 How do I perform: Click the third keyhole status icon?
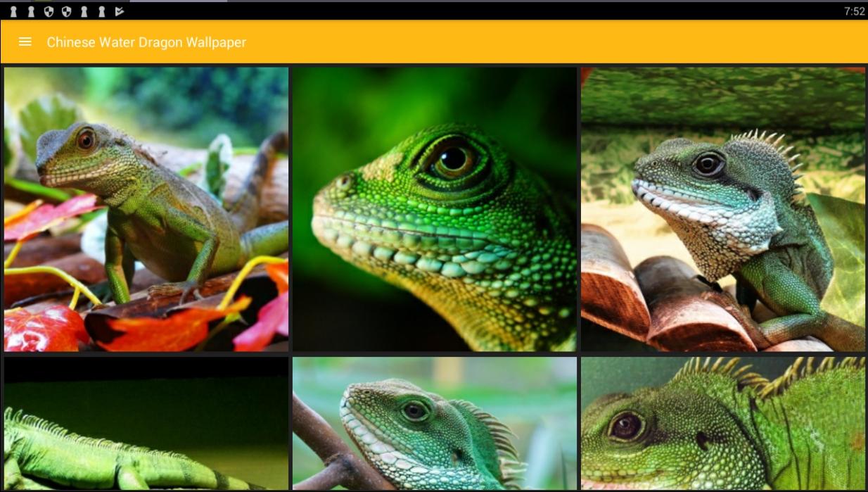(x=84, y=11)
